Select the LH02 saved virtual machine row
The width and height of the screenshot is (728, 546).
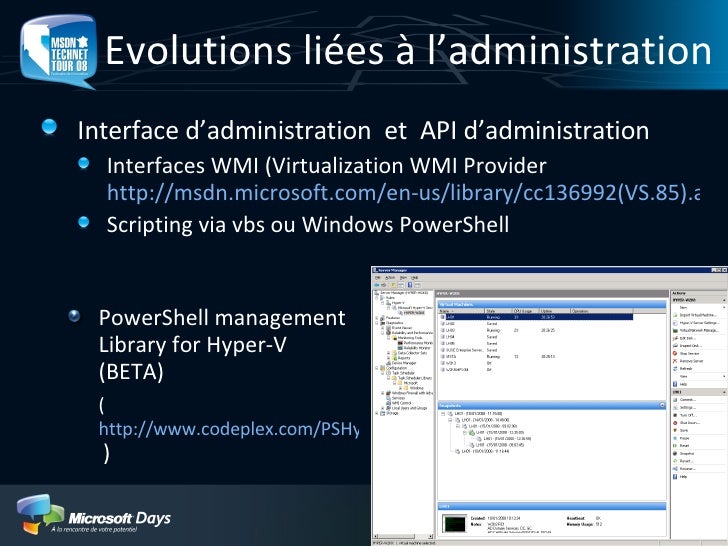pyautogui.click(x=536, y=324)
